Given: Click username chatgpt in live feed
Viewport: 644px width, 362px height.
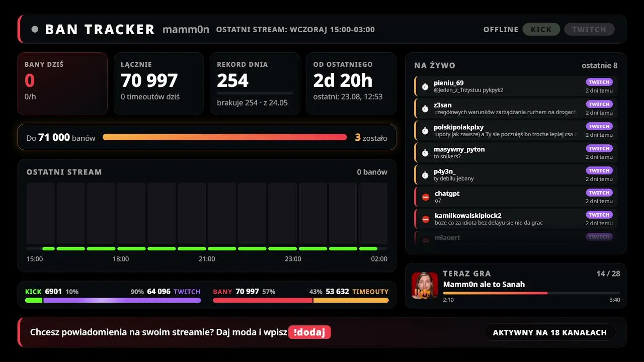Looking at the screenshot, I should 447,194.
